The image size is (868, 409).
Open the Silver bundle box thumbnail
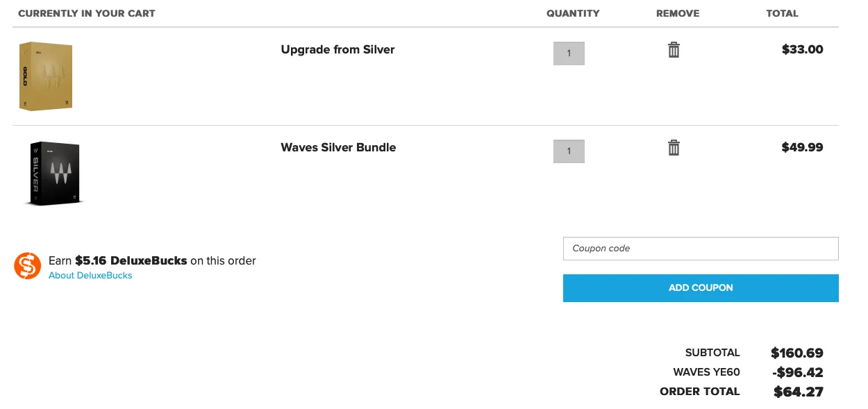point(53,174)
